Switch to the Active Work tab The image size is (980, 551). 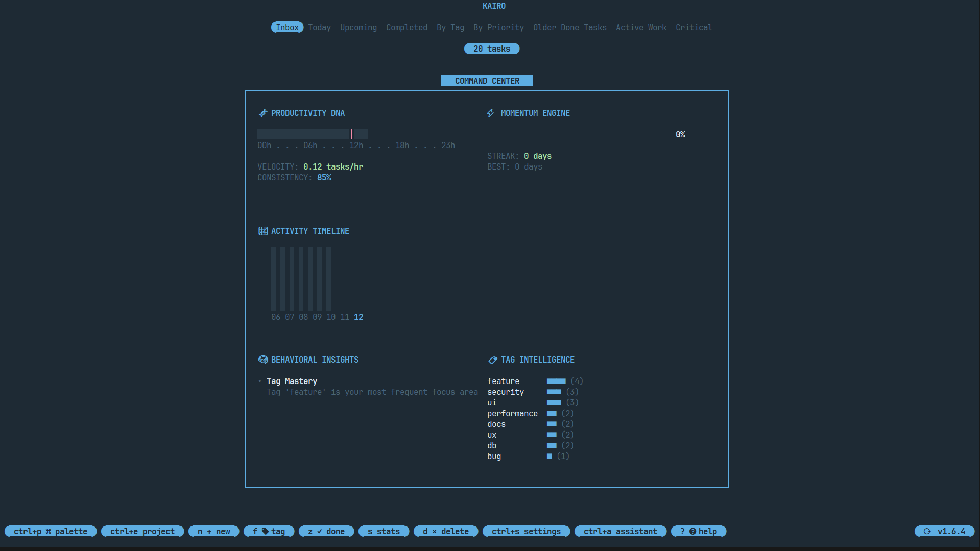(641, 28)
